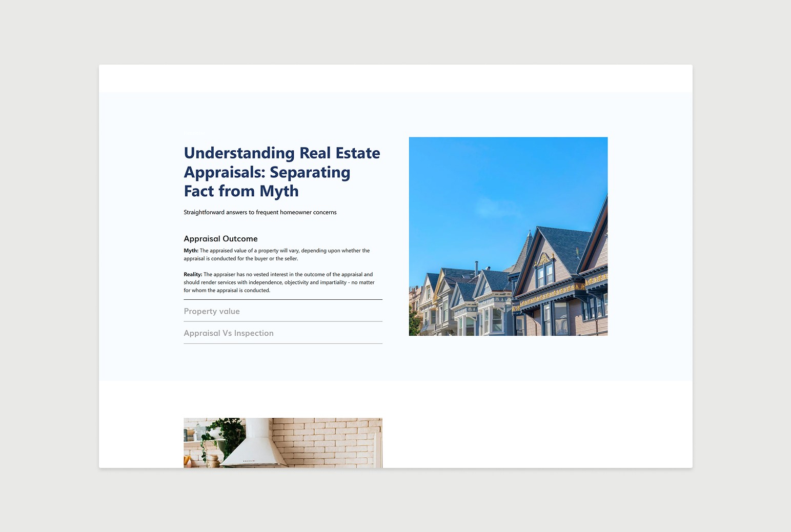
Task: Click the divider line under Appraisal Vs Inspection
Action: click(282, 342)
